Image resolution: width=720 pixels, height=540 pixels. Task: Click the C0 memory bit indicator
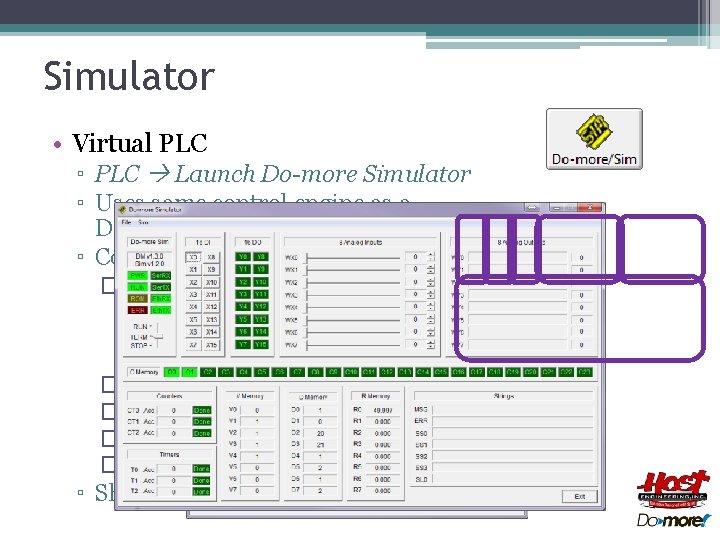point(172,372)
